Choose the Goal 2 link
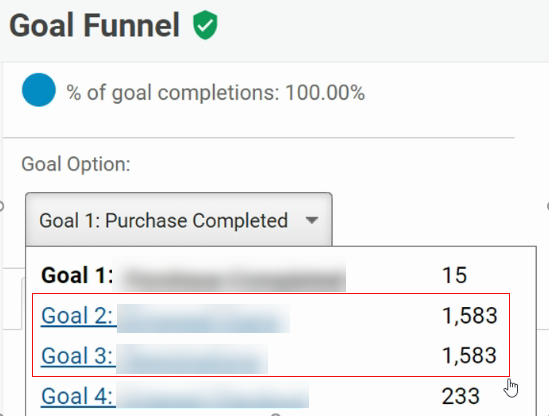Image resolution: width=549 pixels, height=416 pixels. 77,316
